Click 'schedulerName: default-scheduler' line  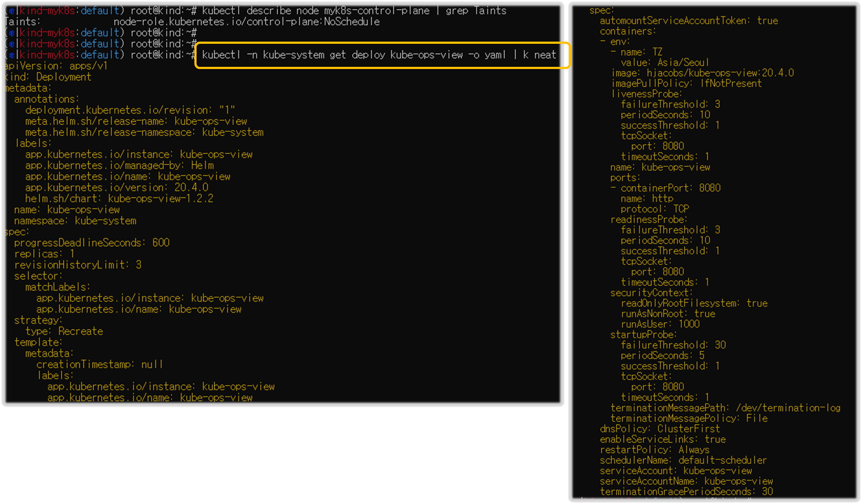click(x=683, y=460)
